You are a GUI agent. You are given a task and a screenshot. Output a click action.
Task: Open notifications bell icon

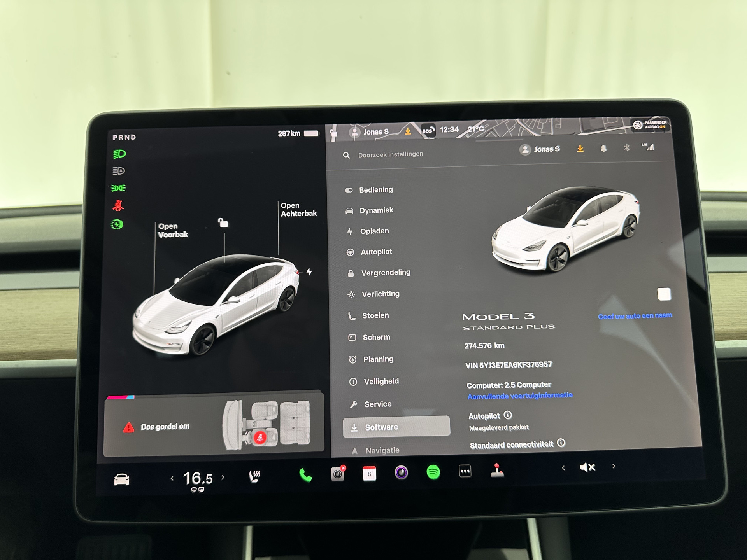click(603, 148)
